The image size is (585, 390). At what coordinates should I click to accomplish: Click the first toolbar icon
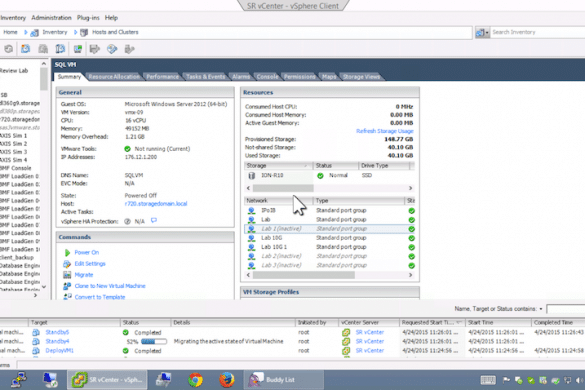coord(8,49)
